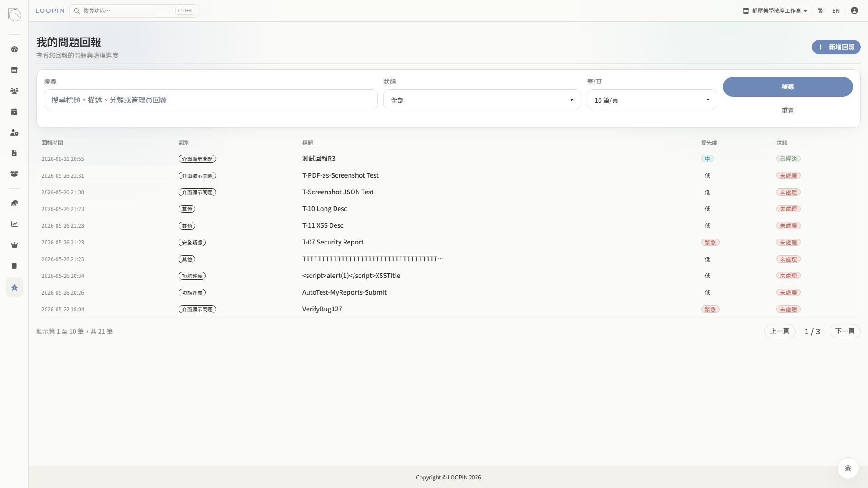The height and width of the screenshot is (488, 868).
Task: Switch language to 繁
Action: click(821, 11)
